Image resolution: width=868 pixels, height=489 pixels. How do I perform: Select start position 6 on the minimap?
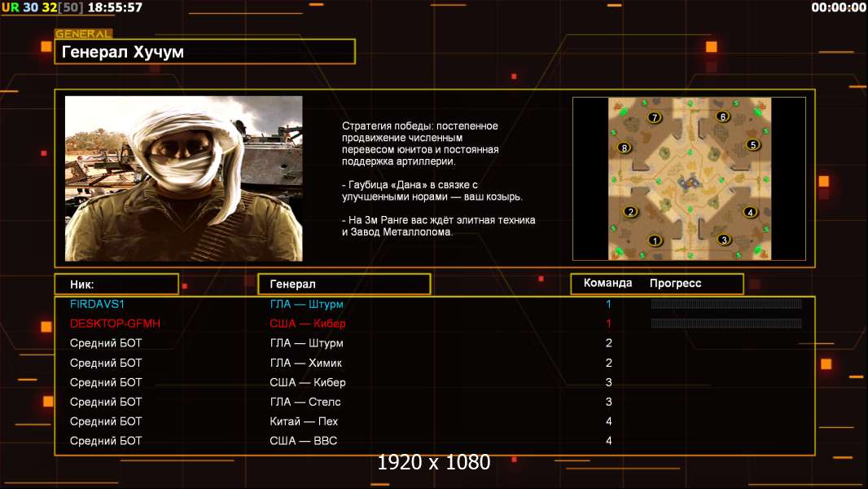tap(722, 117)
